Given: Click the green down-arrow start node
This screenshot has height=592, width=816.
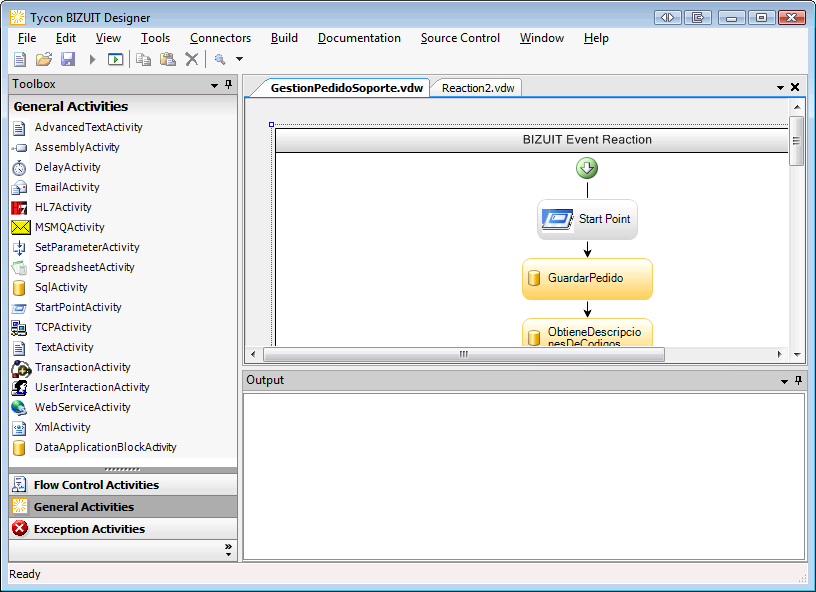Looking at the screenshot, I should 587,169.
